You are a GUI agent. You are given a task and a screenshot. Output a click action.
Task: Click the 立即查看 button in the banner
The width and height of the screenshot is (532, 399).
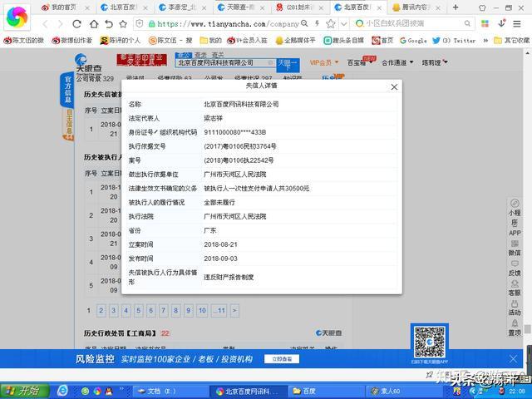point(282,359)
